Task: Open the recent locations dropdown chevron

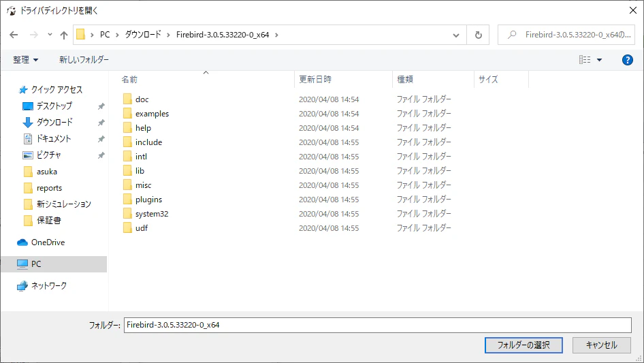Action: pos(50,35)
